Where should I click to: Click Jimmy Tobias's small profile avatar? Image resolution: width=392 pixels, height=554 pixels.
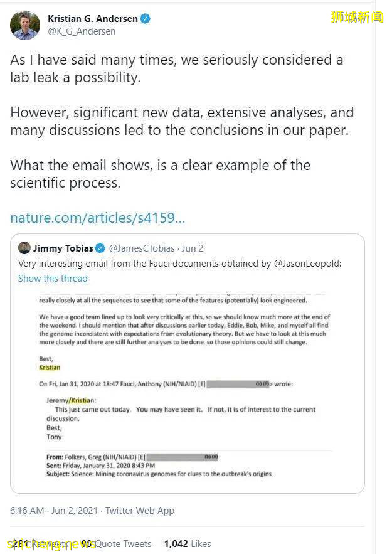[x=24, y=248]
